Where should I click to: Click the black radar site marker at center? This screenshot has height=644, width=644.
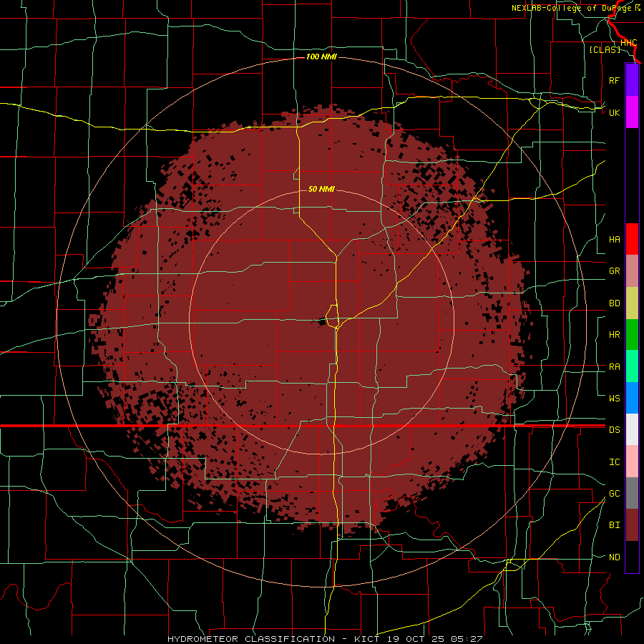[321, 321]
